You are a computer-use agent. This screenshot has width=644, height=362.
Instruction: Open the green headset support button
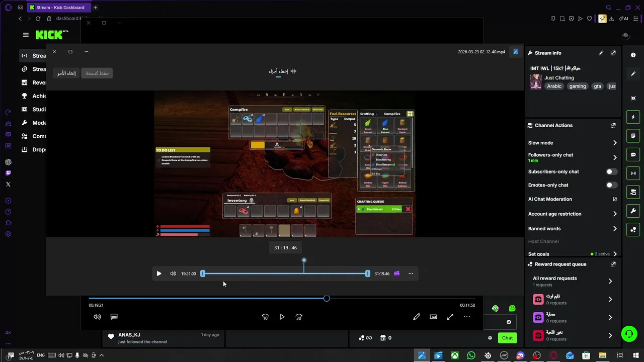click(629, 333)
